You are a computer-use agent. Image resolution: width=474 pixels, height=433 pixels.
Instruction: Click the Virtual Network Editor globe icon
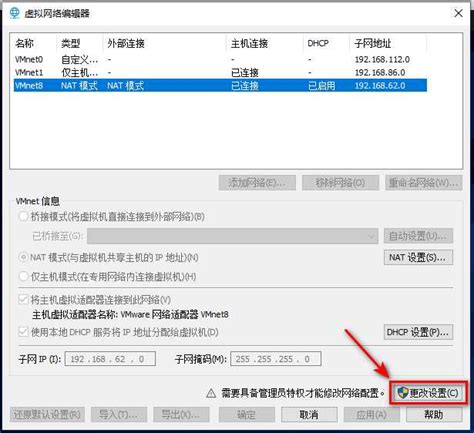[15, 13]
